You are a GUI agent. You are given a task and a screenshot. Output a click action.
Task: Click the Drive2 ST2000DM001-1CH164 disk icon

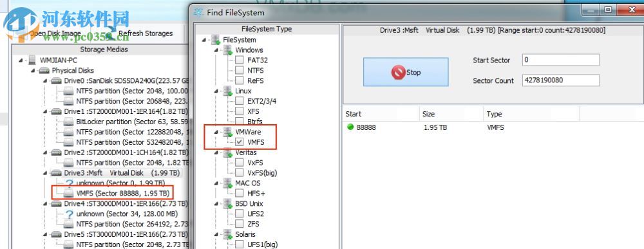point(56,152)
